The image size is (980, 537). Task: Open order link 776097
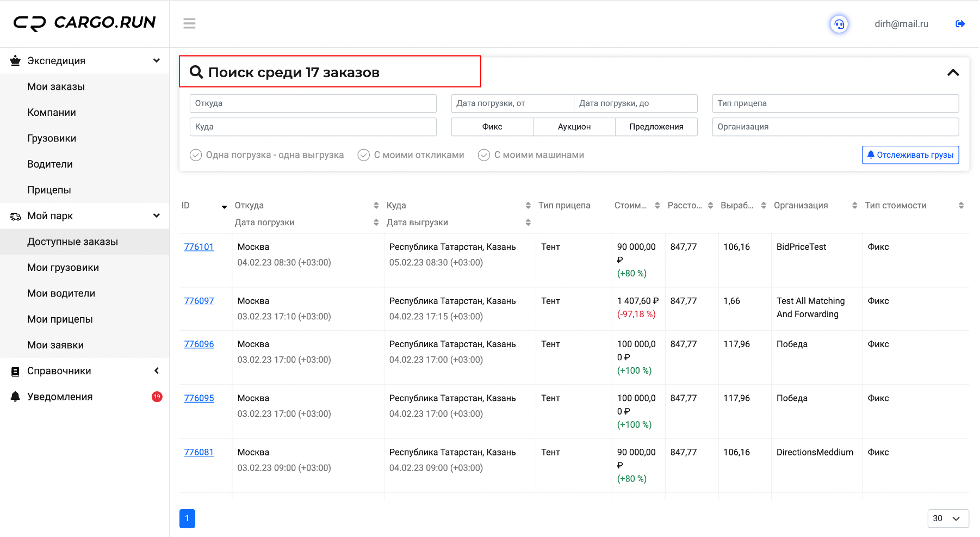pos(199,301)
